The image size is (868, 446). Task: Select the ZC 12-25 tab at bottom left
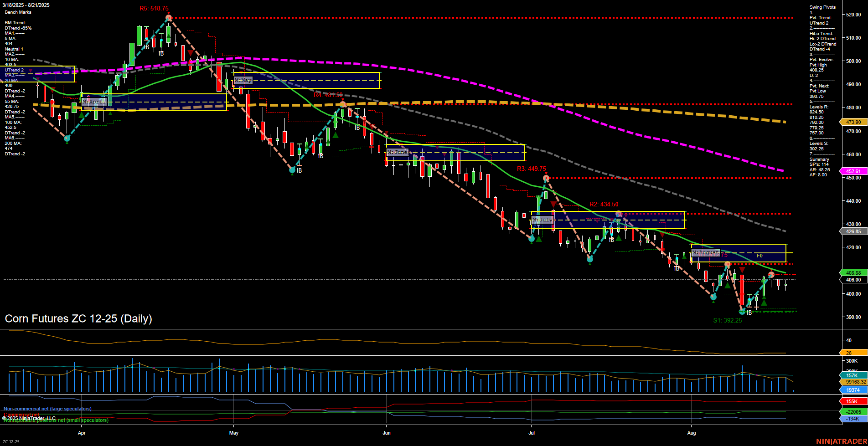pyautogui.click(x=11, y=441)
